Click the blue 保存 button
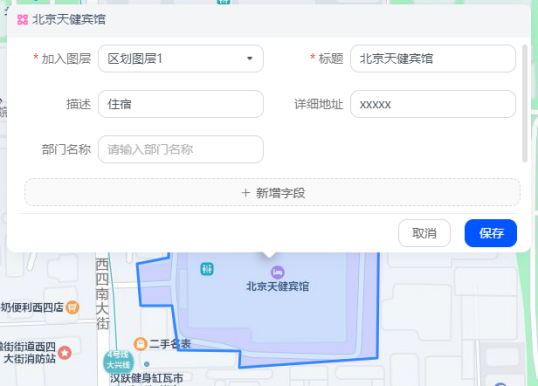The height and width of the screenshot is (386, 538). pyautogui.click(x=491, y=233)
